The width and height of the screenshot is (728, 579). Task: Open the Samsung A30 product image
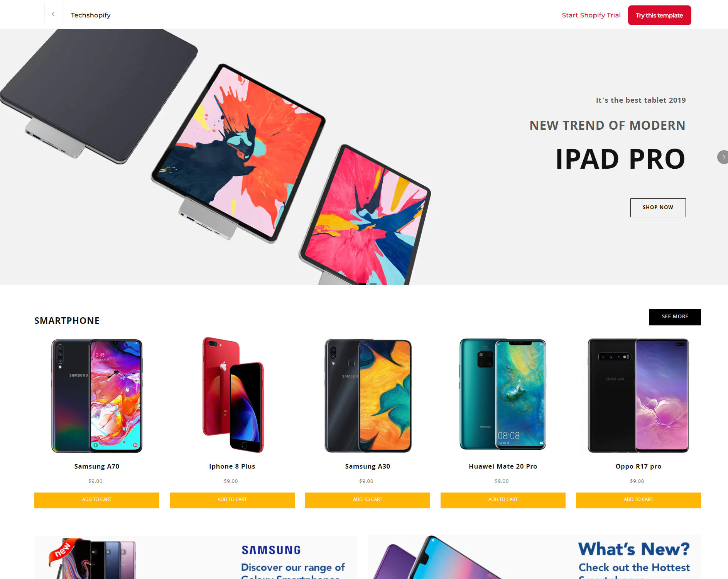(x=368, y=396)
